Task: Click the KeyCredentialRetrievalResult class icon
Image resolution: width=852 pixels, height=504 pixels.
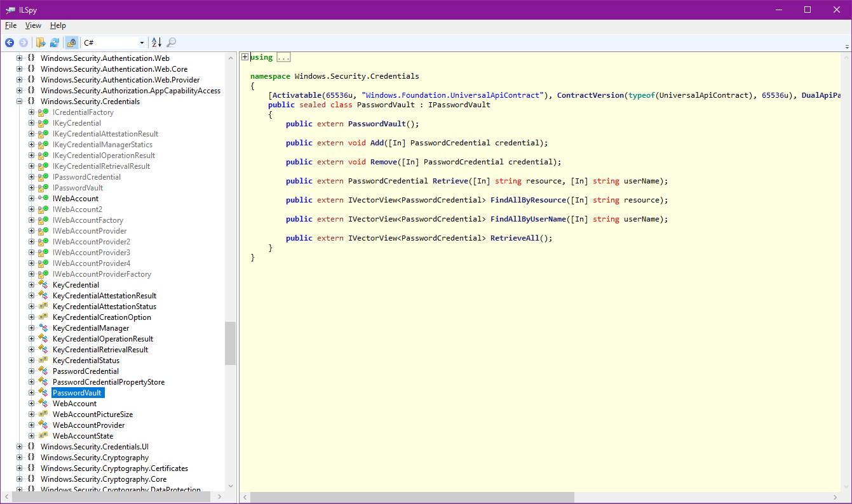Action: tap(43, 350)
